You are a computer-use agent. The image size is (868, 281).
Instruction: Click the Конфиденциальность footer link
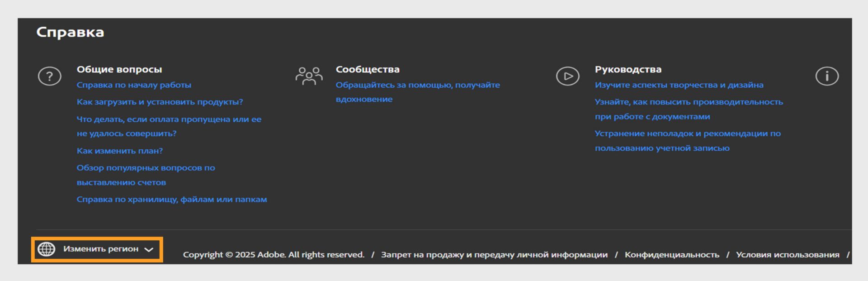point(672,255)
